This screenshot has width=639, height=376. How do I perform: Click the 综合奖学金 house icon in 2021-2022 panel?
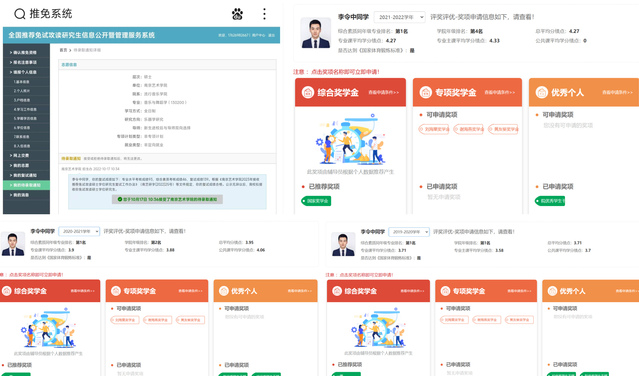coord(308,92)
